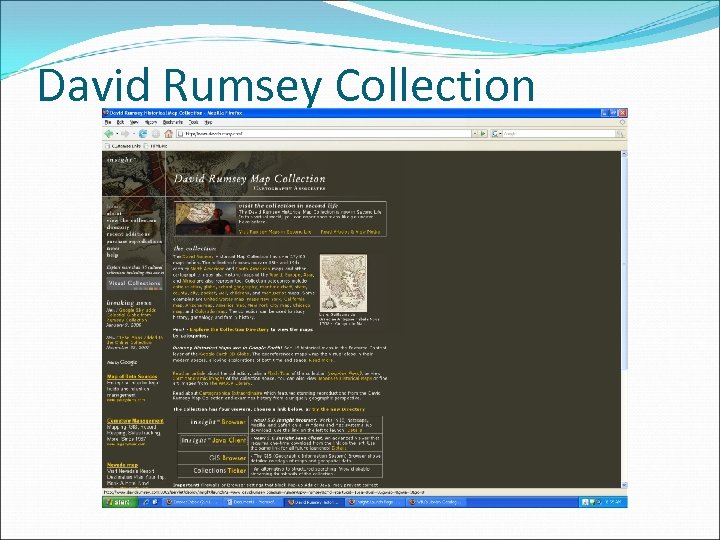Screen dimensions: 720x540
Task: Click the Firefox icon in title bar
Action: (106, 112)
